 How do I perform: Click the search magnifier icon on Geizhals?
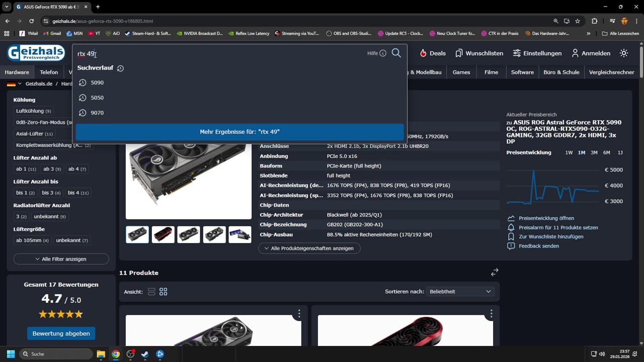tap(396, 53)
